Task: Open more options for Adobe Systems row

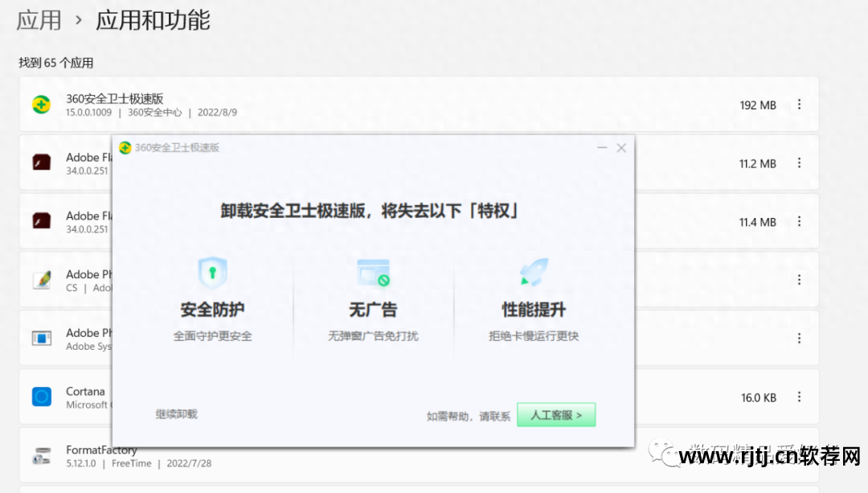Action: [799, 339]
